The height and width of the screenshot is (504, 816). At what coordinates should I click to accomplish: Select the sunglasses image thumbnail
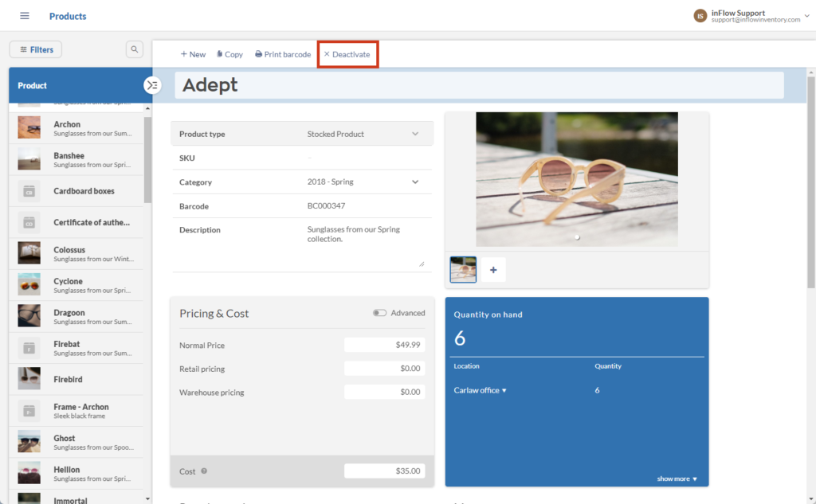click(x=463, y=269)
